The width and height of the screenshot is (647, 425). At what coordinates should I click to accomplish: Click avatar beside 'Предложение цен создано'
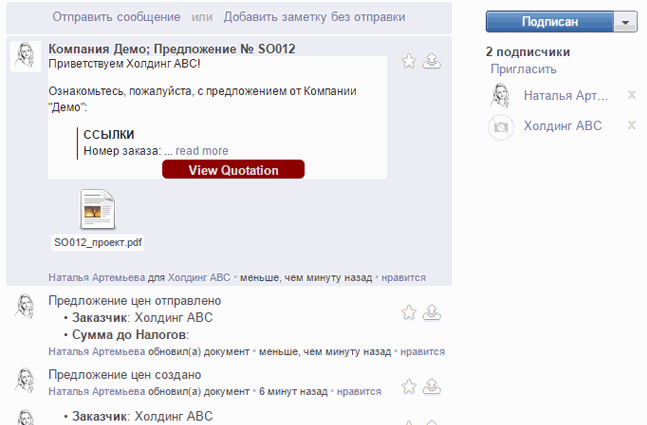[x=25, y=380]
